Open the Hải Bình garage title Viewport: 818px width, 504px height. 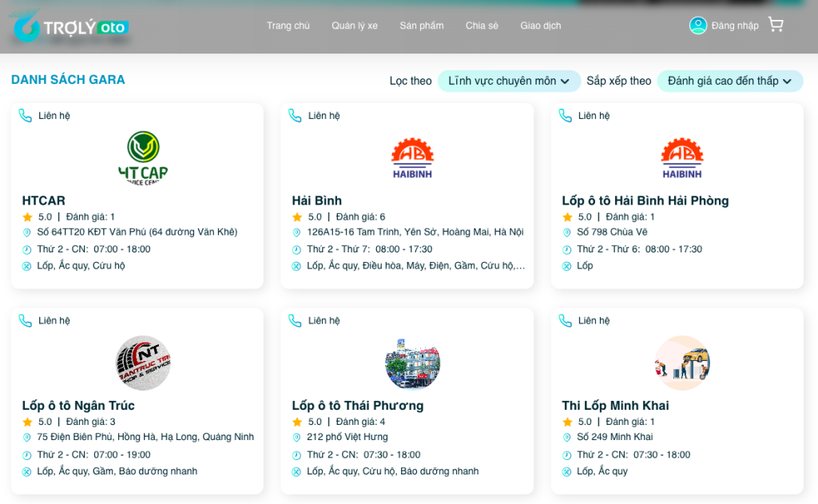tap(316, 200)
